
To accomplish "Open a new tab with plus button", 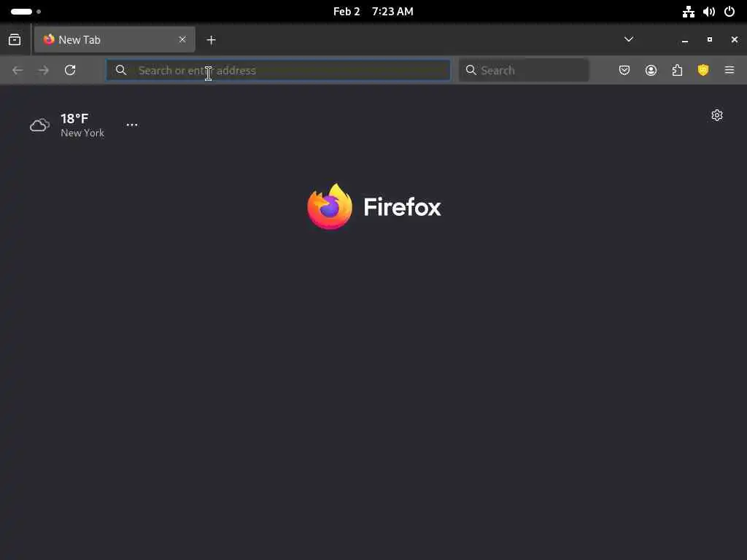I will tap(211, 40).
